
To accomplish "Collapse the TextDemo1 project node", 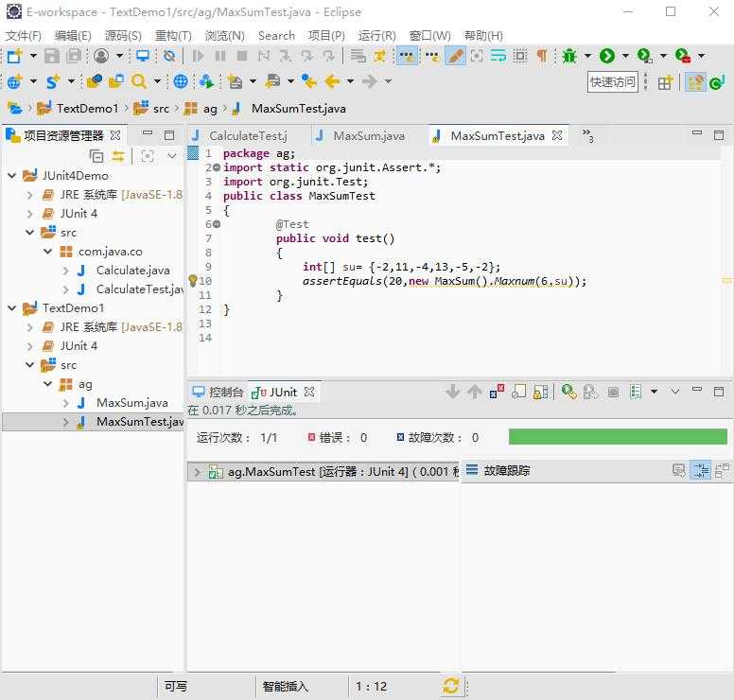I will [12, 308].
